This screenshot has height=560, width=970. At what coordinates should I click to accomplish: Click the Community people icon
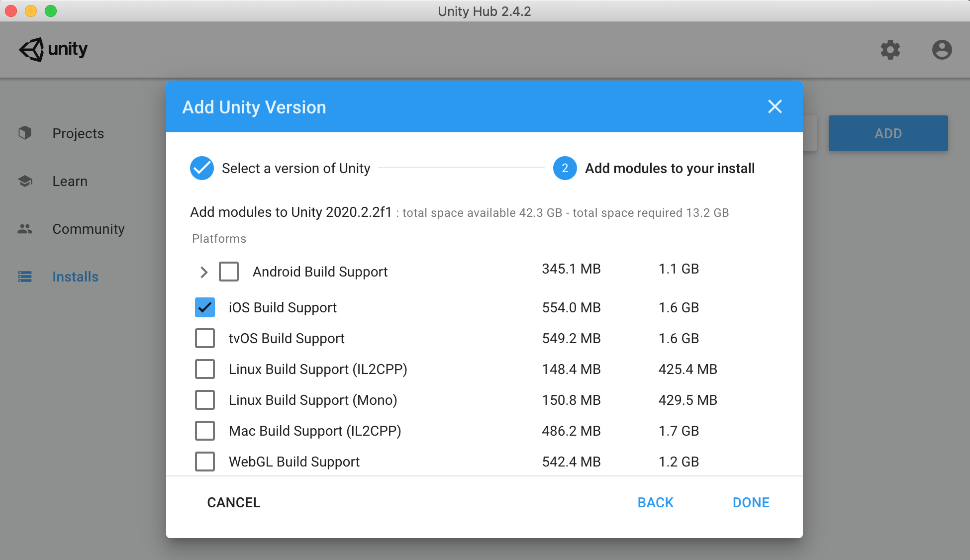pyautogui.click(x=25, y=229)
